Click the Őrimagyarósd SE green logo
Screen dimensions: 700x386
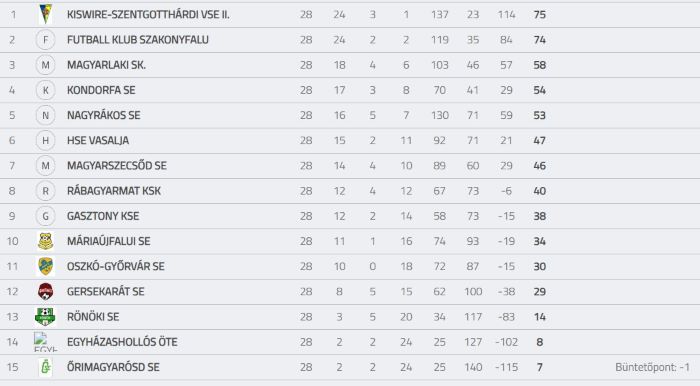click(x=46, y=367)
